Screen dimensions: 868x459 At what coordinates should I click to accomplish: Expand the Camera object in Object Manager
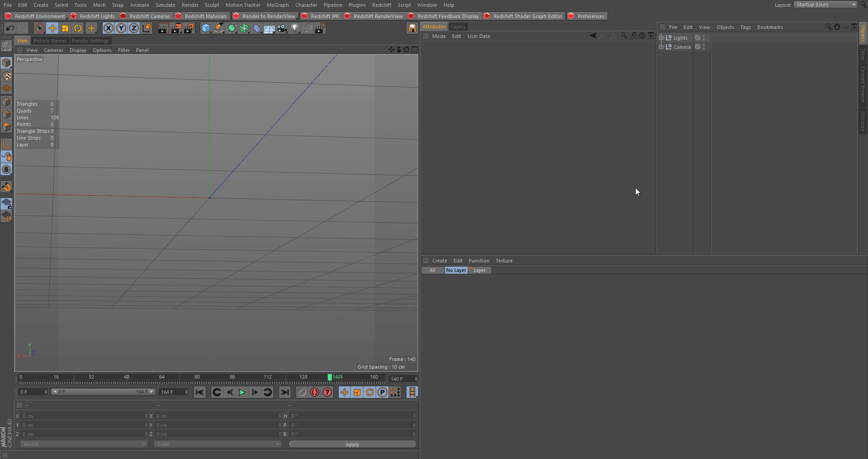pos(661,47)
